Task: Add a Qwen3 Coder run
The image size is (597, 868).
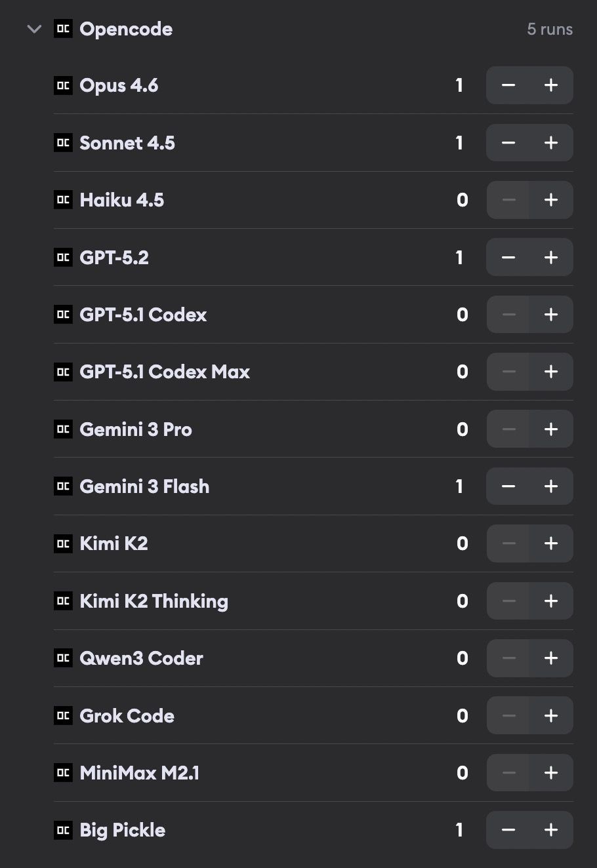Action: [x=551, y=658]
